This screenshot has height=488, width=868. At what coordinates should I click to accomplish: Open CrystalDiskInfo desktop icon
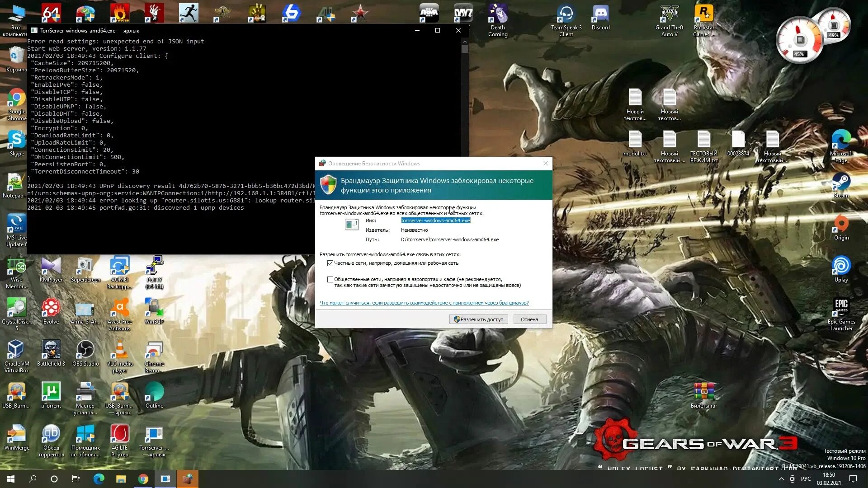click(17, 315)
